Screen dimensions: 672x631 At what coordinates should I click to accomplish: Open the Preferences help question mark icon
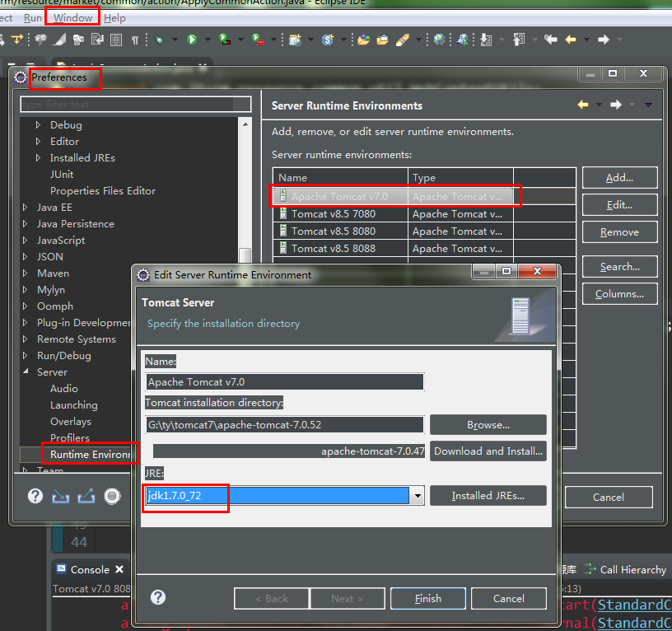pos(35,496)
